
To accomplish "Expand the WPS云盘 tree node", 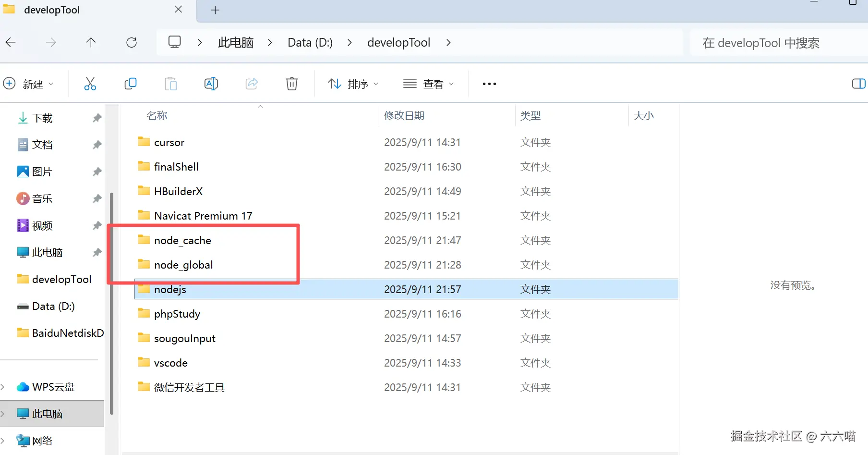I will click(x=3, y=387).
